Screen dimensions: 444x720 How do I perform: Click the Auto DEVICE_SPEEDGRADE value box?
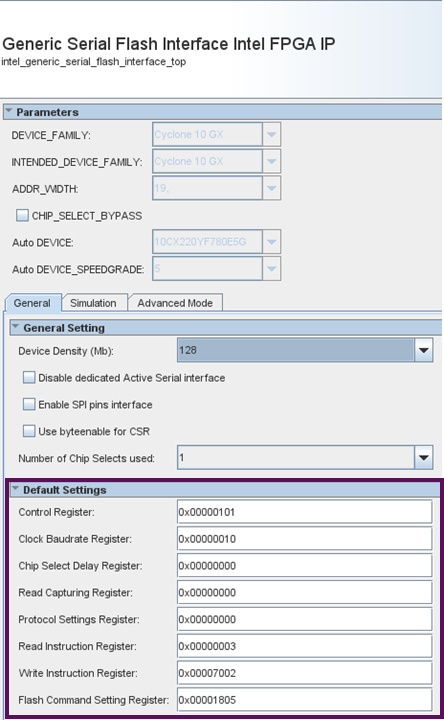click(208, 269)
